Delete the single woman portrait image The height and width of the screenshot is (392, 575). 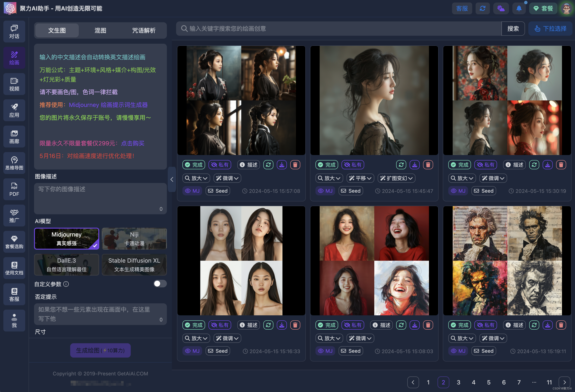click(428, 165)
